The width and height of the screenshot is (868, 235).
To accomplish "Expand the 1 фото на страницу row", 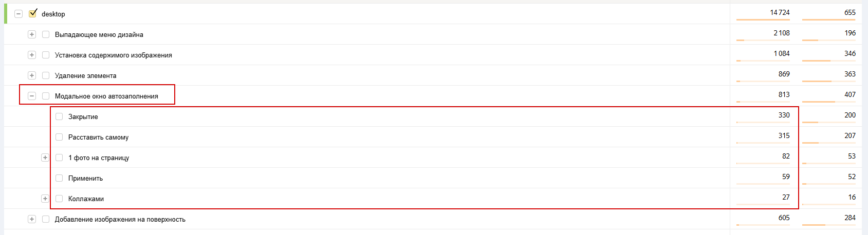I will coord(45,158).
